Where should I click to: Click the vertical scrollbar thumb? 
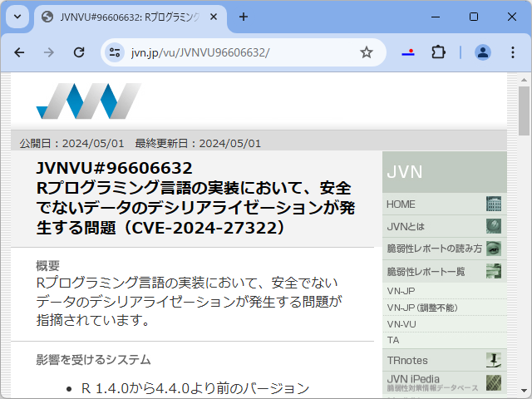coord(524,111)
